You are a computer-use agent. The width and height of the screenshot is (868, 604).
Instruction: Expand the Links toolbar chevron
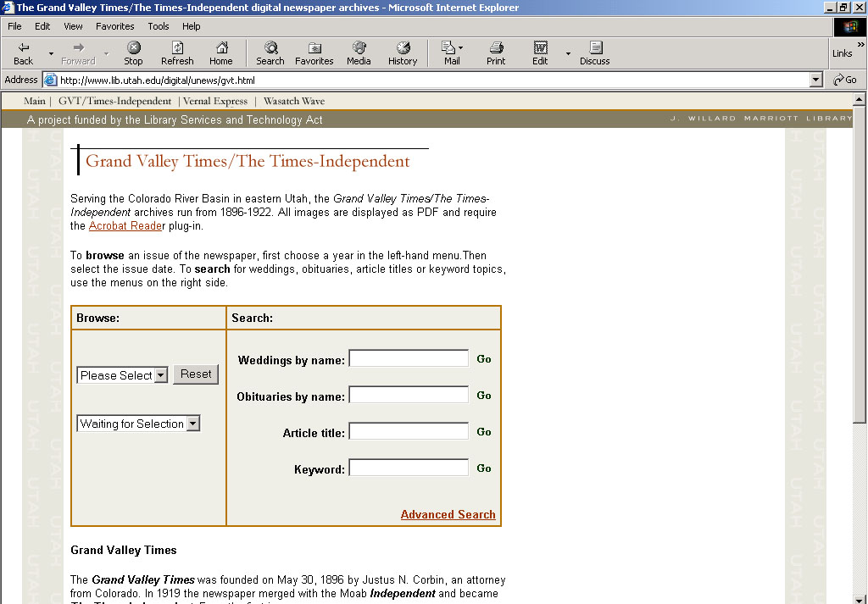click(861, 44)
